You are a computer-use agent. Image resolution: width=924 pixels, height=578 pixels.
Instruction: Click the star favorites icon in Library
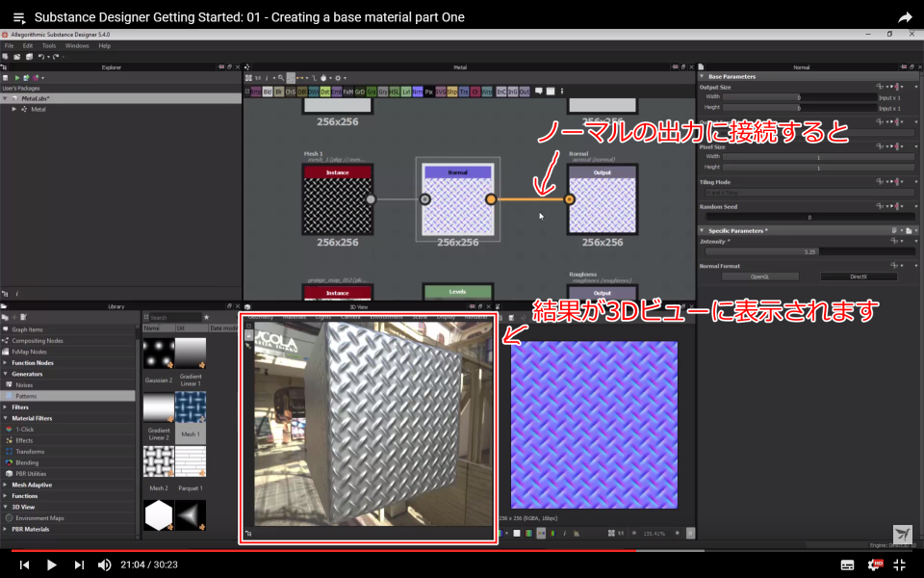[x=206, y=317]
